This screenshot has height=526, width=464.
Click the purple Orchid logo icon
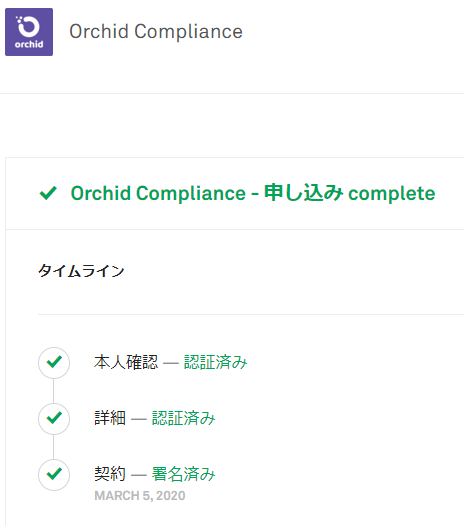[29, 32]
